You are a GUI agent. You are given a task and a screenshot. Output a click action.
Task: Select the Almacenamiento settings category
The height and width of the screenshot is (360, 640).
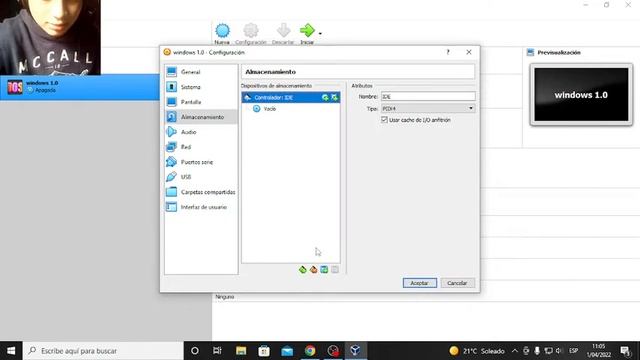click(x=201, y=117)
